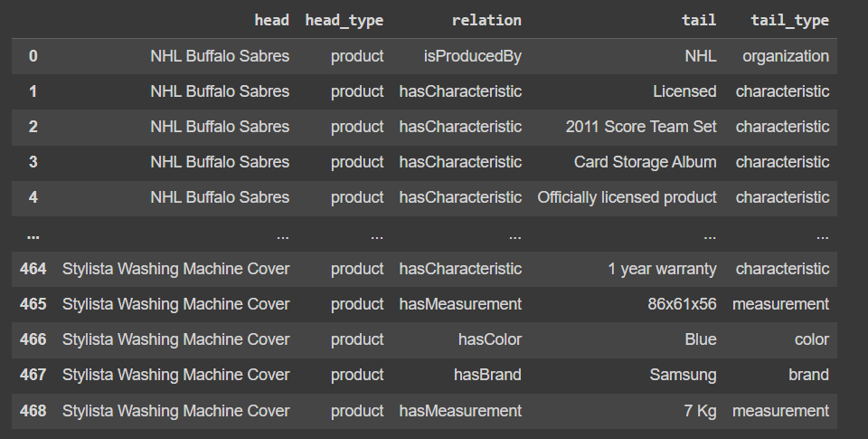The height and width of the screenshot is (439, 868).
Task: Click 'hasMeasurement' in row 465
Action: (x=460, y=304)
